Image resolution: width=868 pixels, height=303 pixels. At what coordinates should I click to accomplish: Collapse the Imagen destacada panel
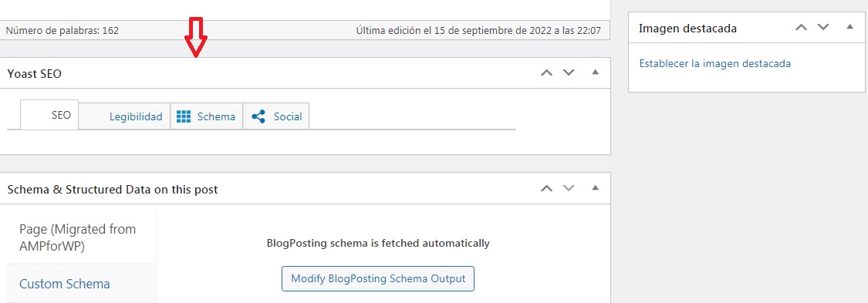(x=850, y=27)
